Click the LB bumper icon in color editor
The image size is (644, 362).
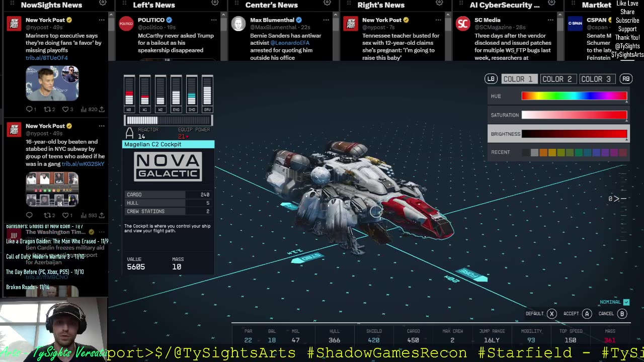pyautogui.click(x=491, y=79)
